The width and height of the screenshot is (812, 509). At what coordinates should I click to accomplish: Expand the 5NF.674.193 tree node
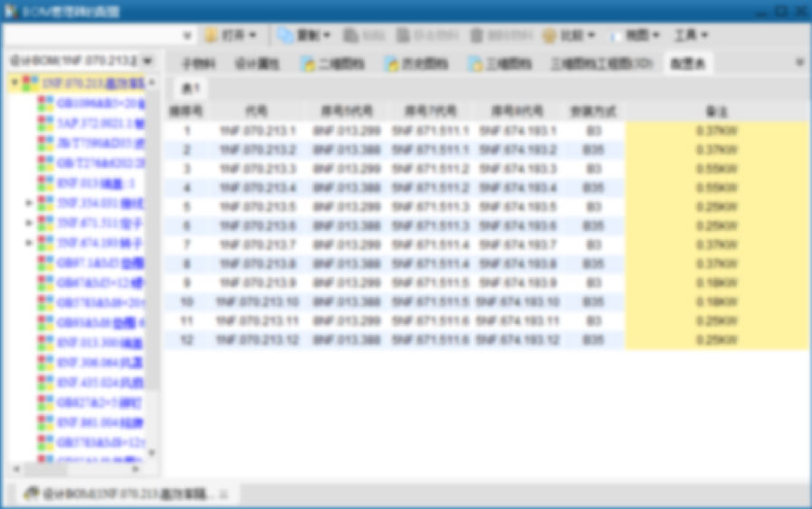[x=29, y=243]
